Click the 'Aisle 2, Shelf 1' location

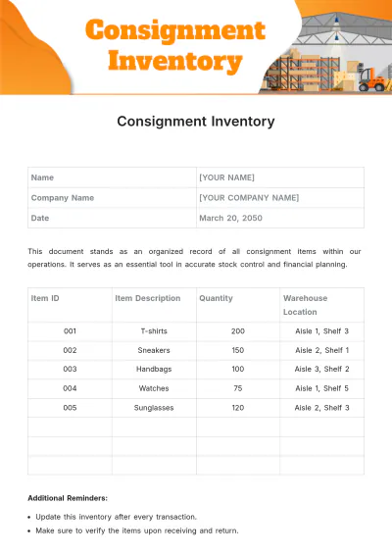[322, 351]
